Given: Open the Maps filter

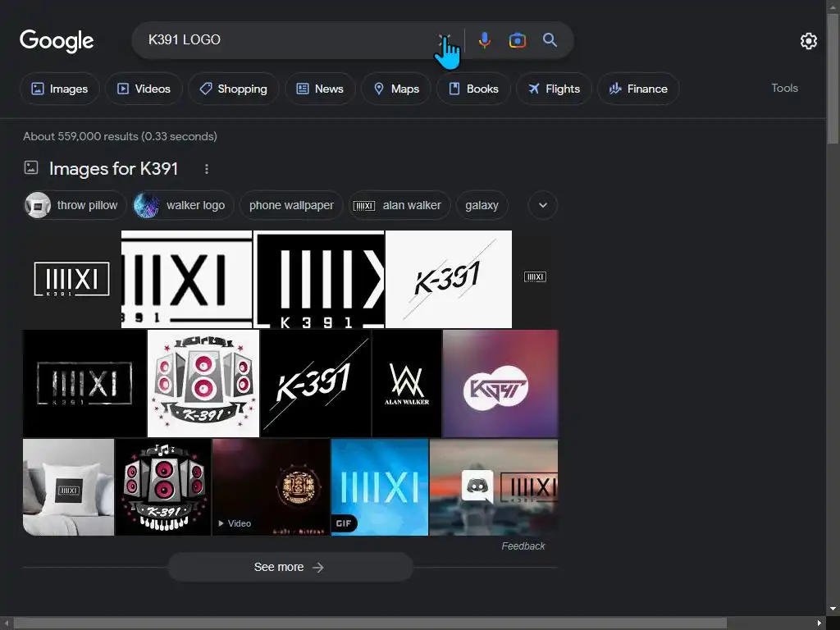Looking at the screenshot, I should point(396,89).
